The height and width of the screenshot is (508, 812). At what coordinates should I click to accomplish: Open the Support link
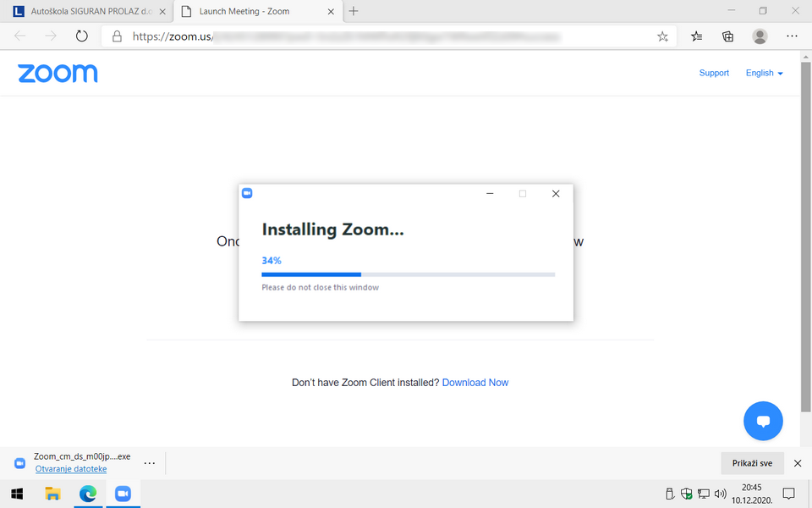click(714, 73)
